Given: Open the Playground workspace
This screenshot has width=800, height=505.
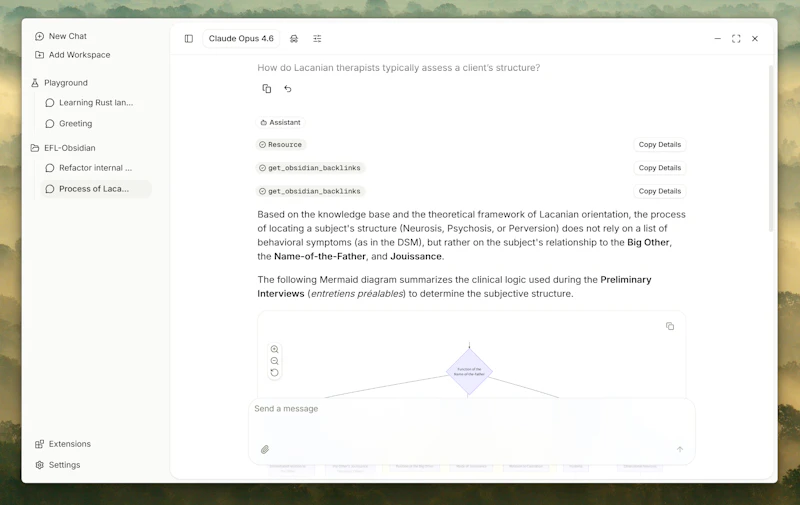Looking at the screenshot, I should coord(60,83).
